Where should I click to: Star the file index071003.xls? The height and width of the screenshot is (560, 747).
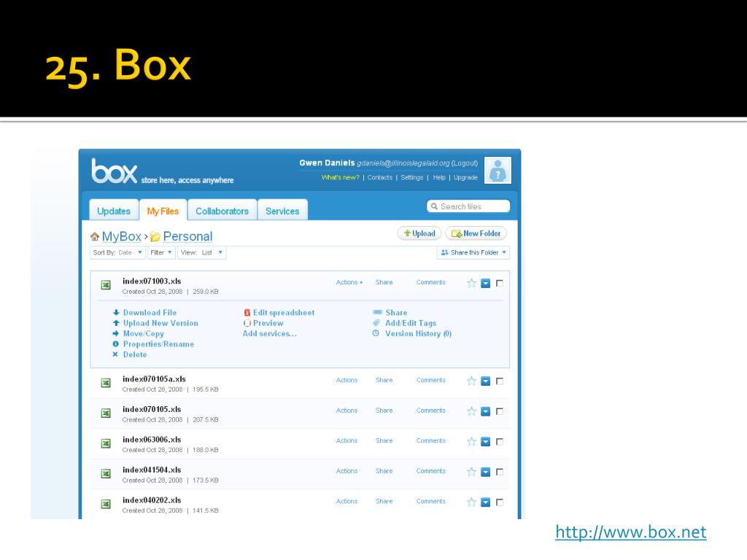(471, 284)
